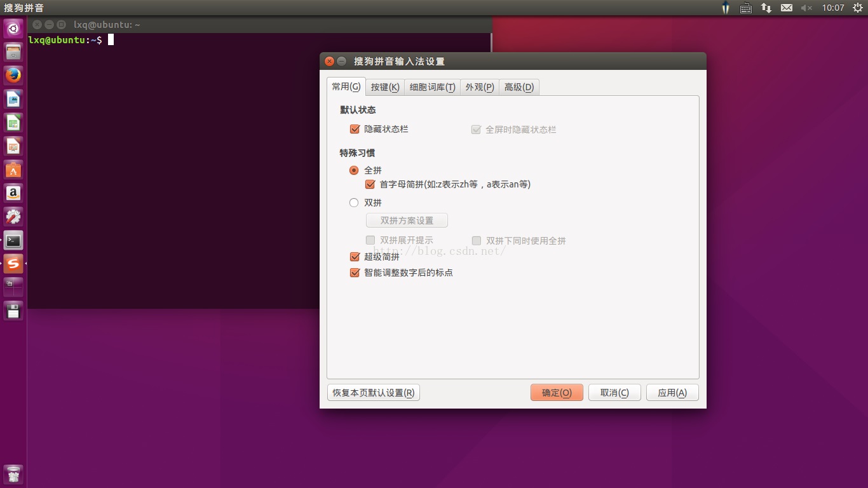Screen dimensions: 868x488
Task: Open the Files manager from the dock
Action: [x=13, y=51]
